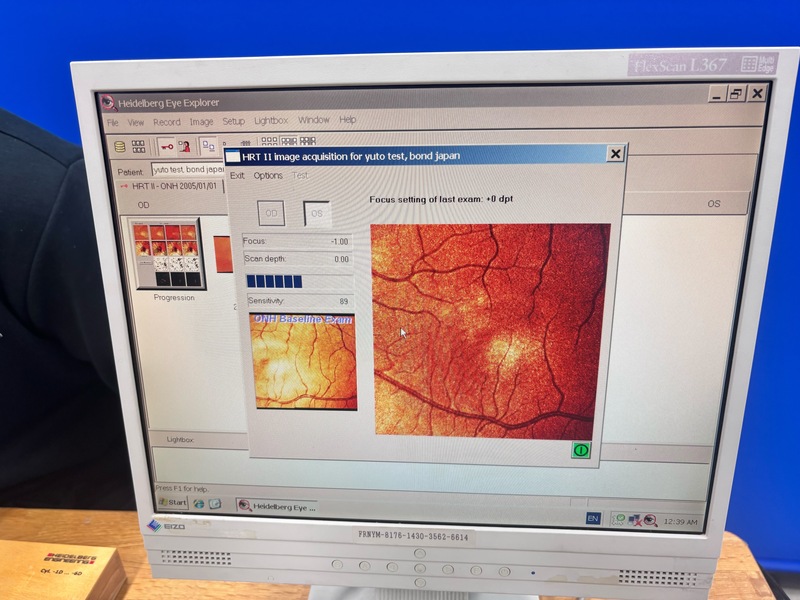Viewport: 800px width, 600px height.
Task: Select the Progression thumbnail image
Action: tap(167, 254)
